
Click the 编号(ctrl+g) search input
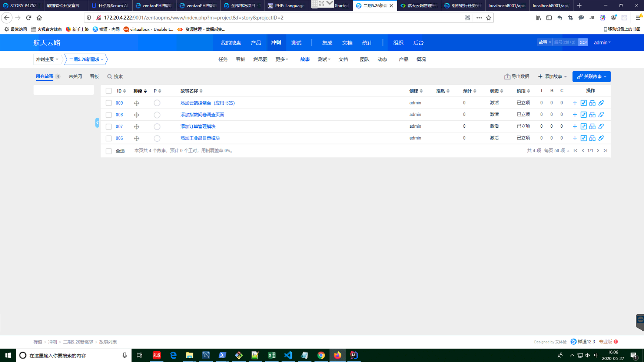565,43
